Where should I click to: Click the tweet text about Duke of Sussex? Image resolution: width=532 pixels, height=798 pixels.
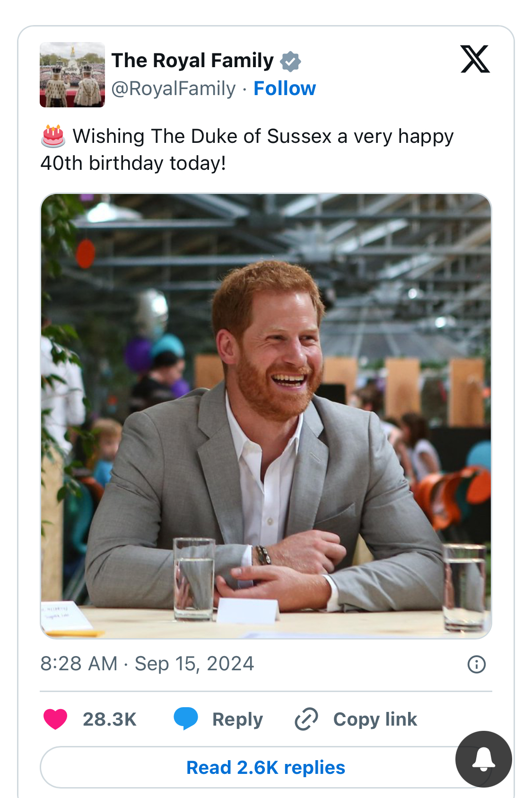[x=263, y=136]
